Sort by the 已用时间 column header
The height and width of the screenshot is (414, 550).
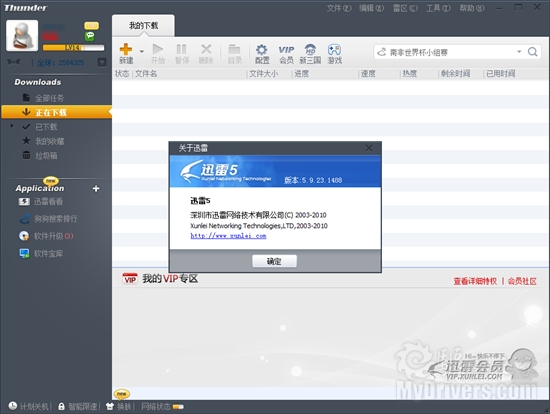(501, 74)
